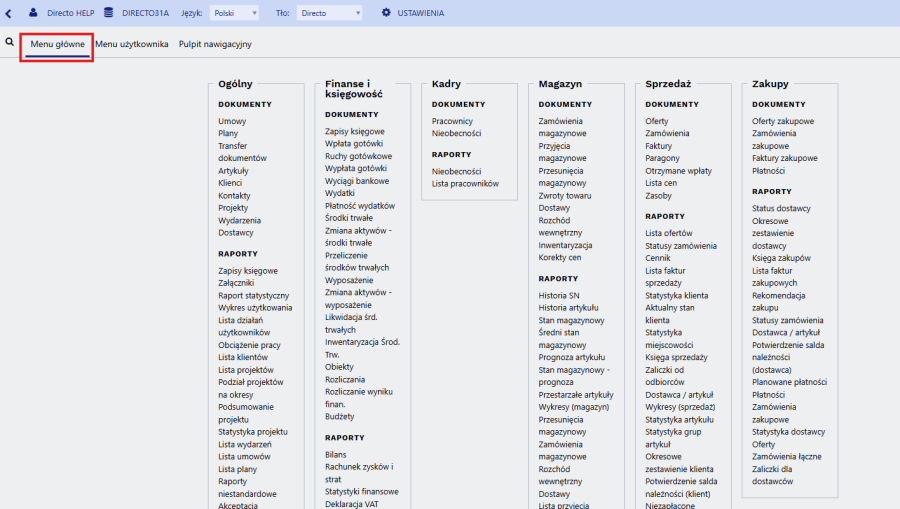Open Raport statystyczny
900x509 pixels.
[x=254, y=296]
